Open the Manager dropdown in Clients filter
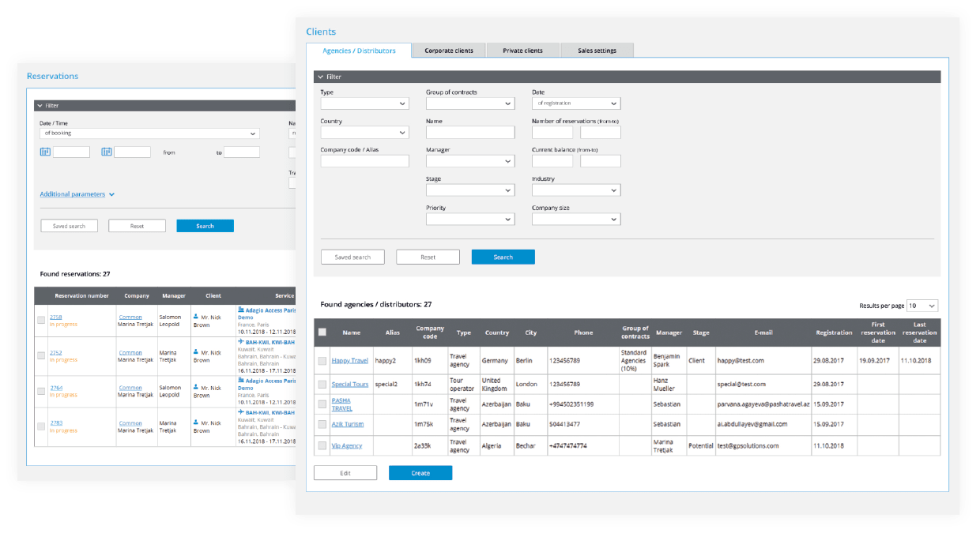Screen dimensions: 980x537 [470, 161]
